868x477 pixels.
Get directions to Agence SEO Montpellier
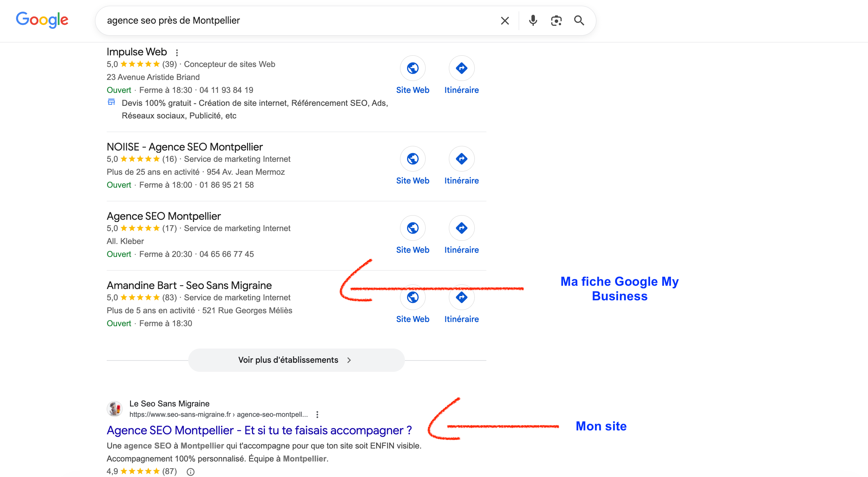[x=461, y=228]
